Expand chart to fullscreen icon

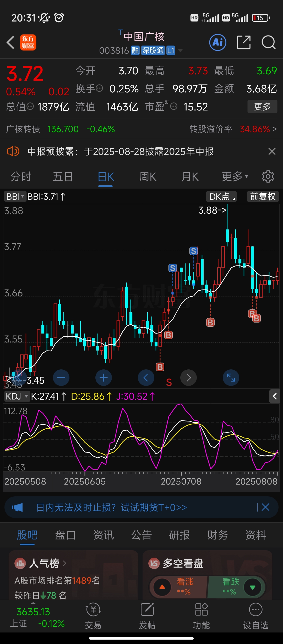231,377
